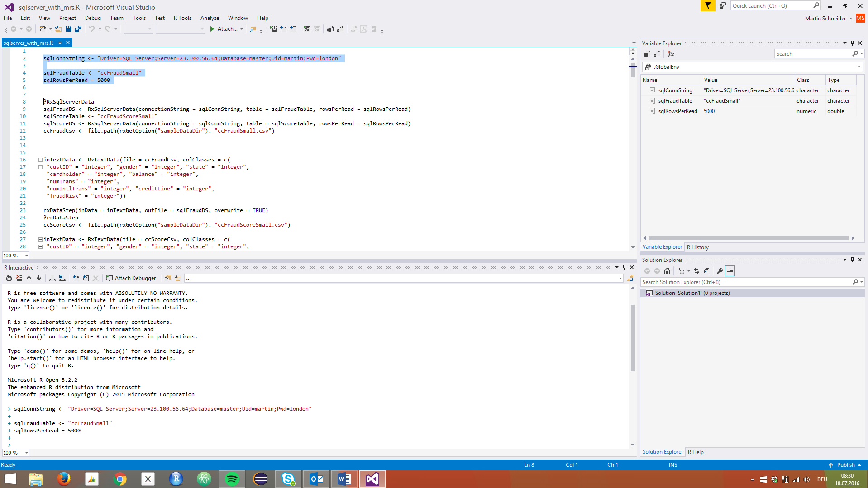868x488 pixels.
Task: Toggle auto-hide pin on Solution Explorer panel
Action: 853,260
